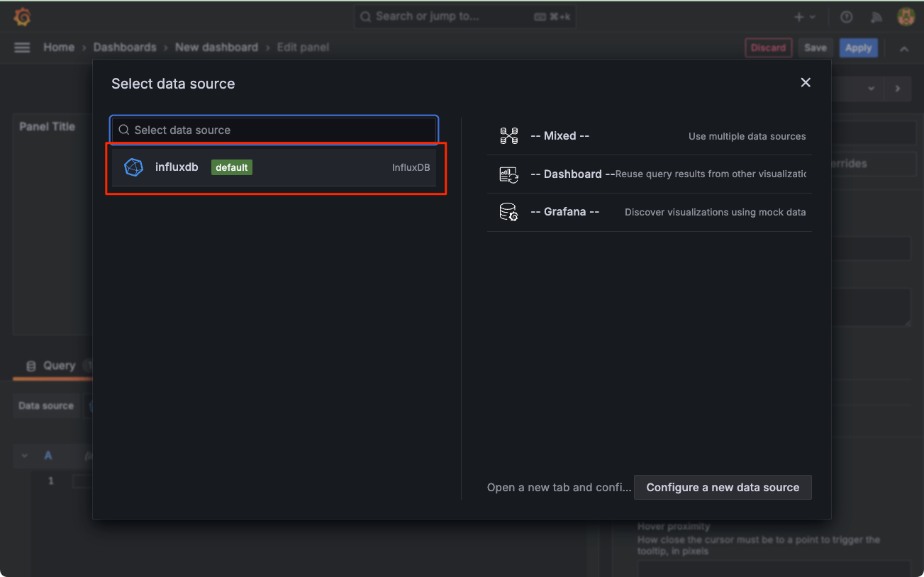Click query letter A label
This screenshot has width=924, height=577.
48,456
